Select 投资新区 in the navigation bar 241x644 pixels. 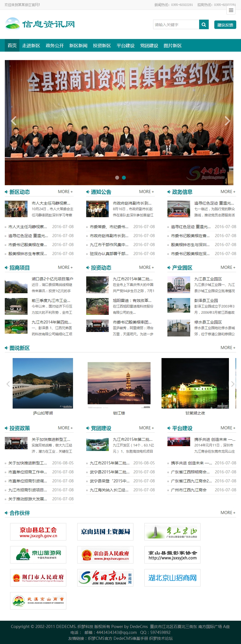tap(102, 45)
